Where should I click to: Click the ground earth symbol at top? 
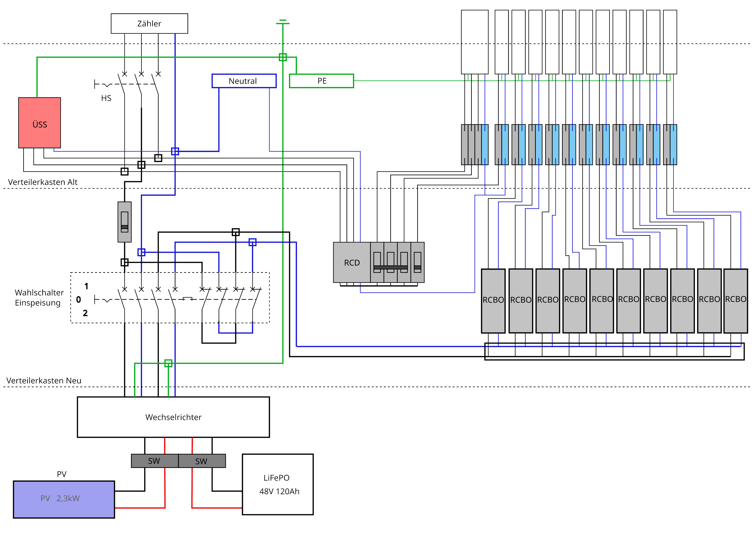[283, 22]
